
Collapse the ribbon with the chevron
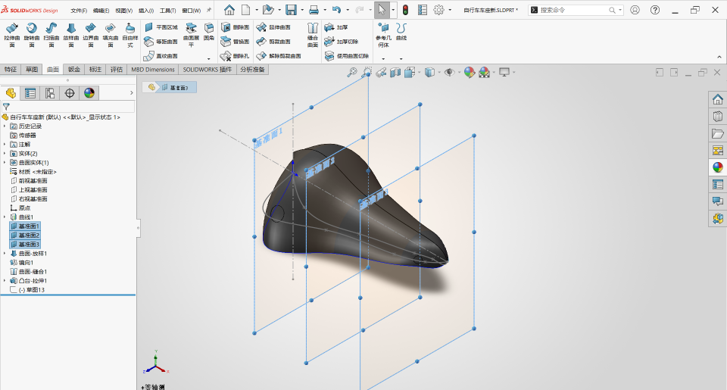(719, 57)
